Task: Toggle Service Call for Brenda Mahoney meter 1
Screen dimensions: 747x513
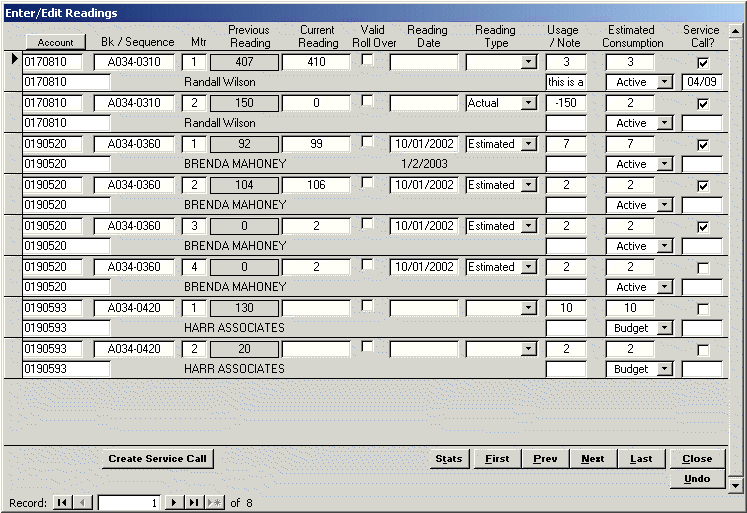Action: 703,145
